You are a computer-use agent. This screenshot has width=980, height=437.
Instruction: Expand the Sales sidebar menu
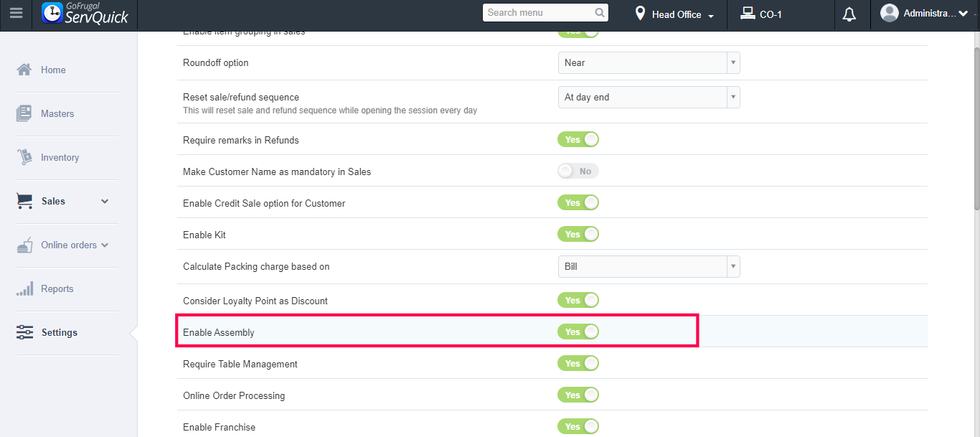tap(105, 202)
